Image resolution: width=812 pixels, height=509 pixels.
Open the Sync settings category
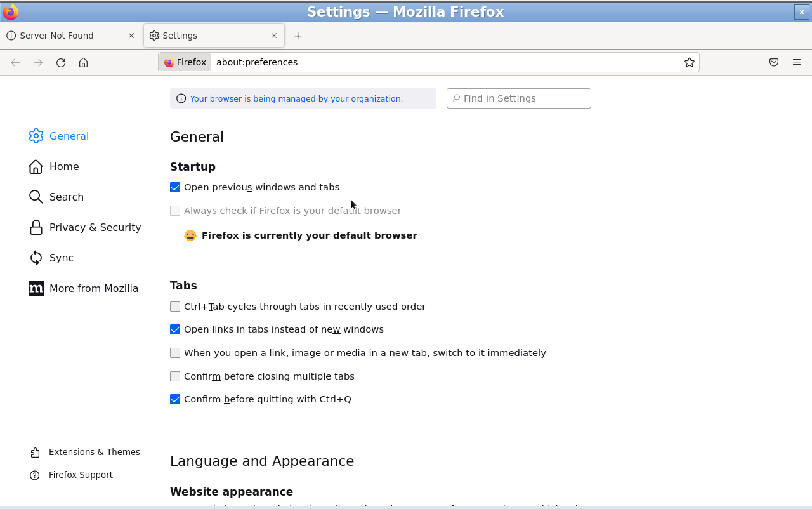pos(61,258)
